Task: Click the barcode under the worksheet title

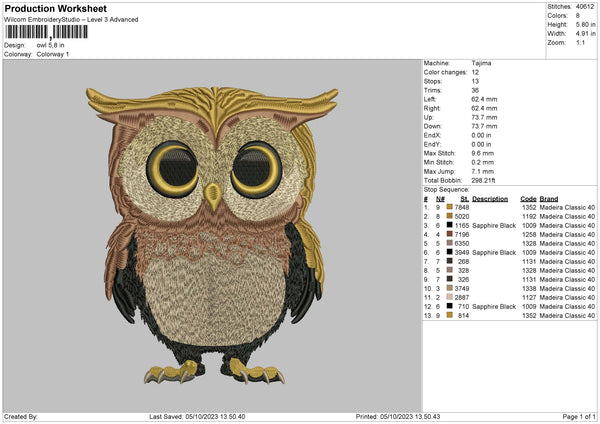Action: point(46,32)
